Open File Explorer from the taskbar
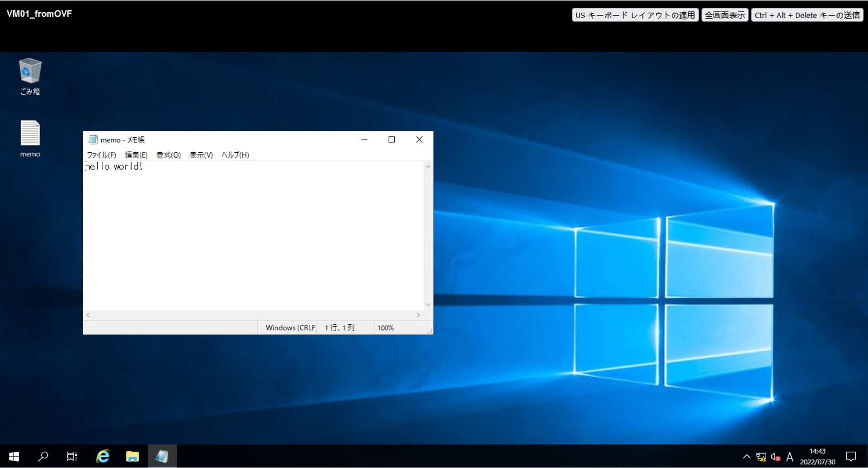868x468 pixels. click(132, 456)
